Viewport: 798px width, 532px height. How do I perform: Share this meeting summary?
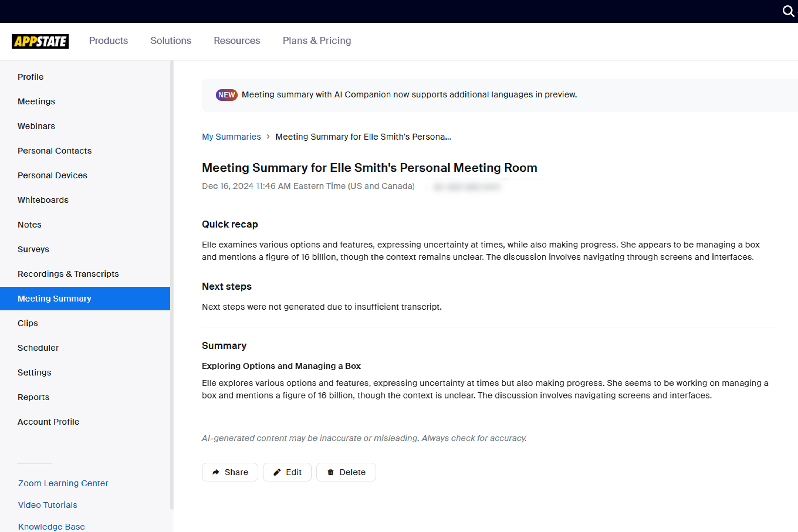click(x=230, y=472)
